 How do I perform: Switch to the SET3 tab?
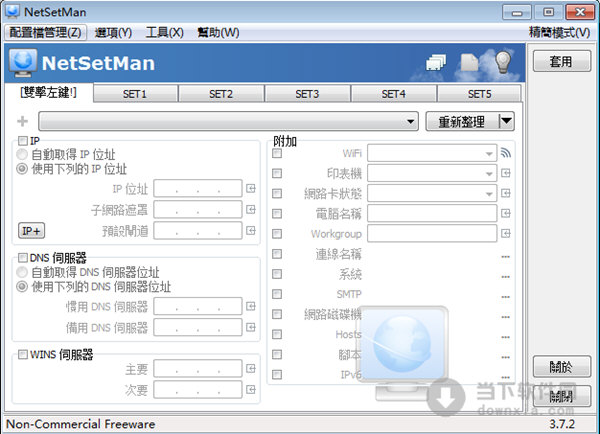click(307, 94)
